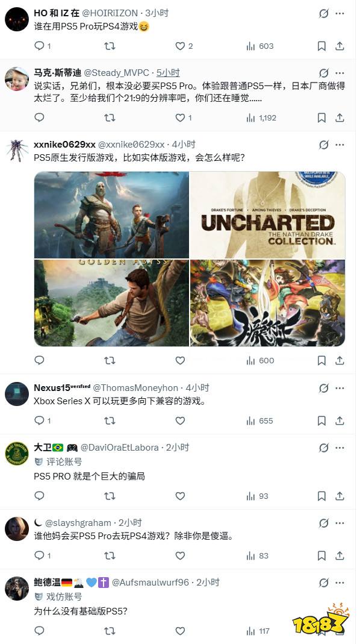
Task: Retweet the Aufsmaulwurf96 基础版PS5 tweet
Action: pyautogui.click(x=110, y=631)
